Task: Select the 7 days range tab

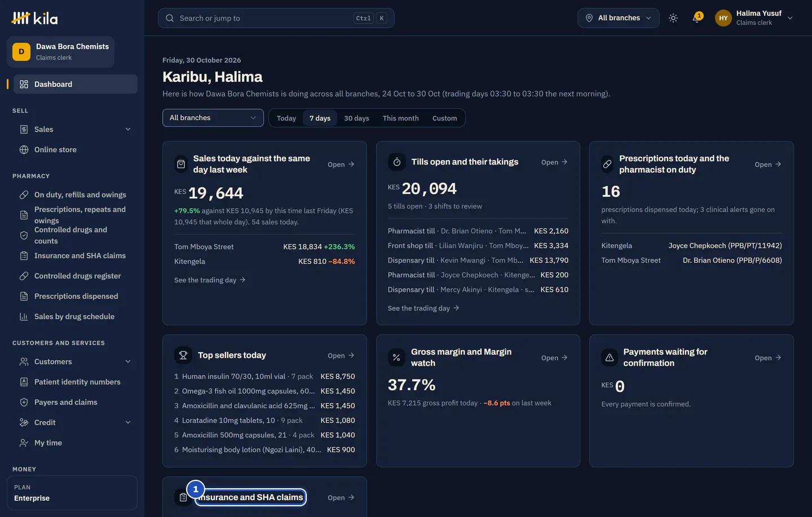Action: 320,118
